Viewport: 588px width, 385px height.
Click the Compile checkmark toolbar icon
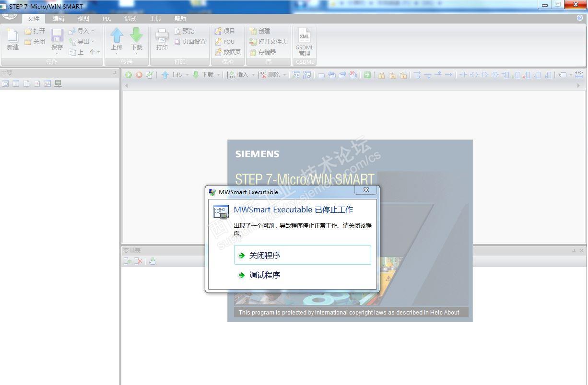pyautogui.click(x=150, y=75)
